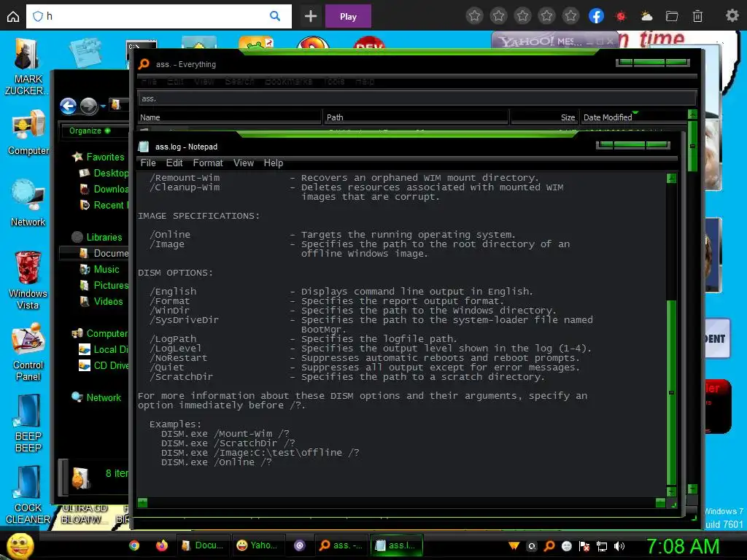
Task: Open Notepad Format menu
Action: (x=208, y=163)
